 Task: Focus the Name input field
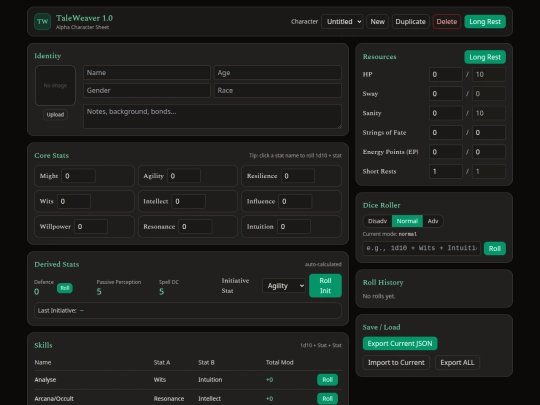[147, 73]
